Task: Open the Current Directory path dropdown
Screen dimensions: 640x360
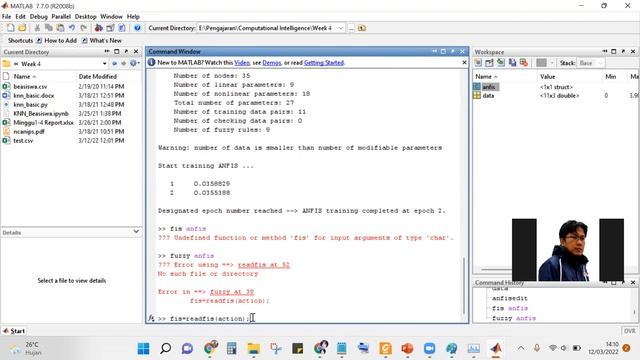Action: coord(340,28)
